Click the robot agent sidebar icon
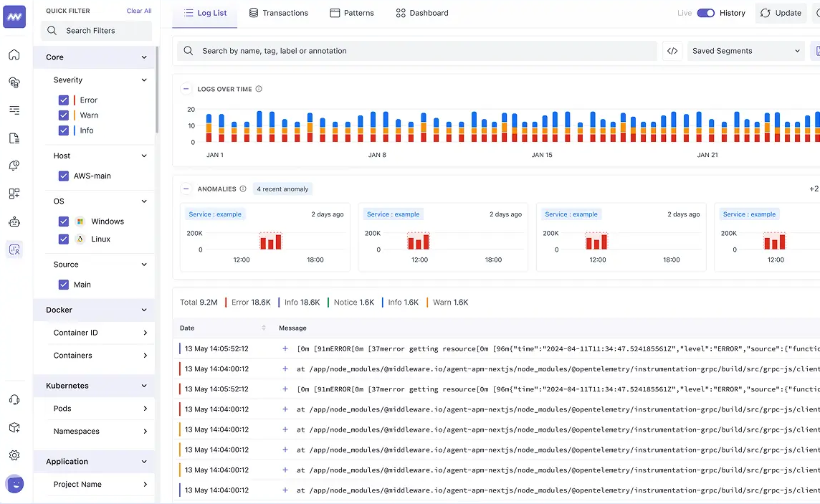The height and width of the screenshot is (504, 820). [14, 222]
